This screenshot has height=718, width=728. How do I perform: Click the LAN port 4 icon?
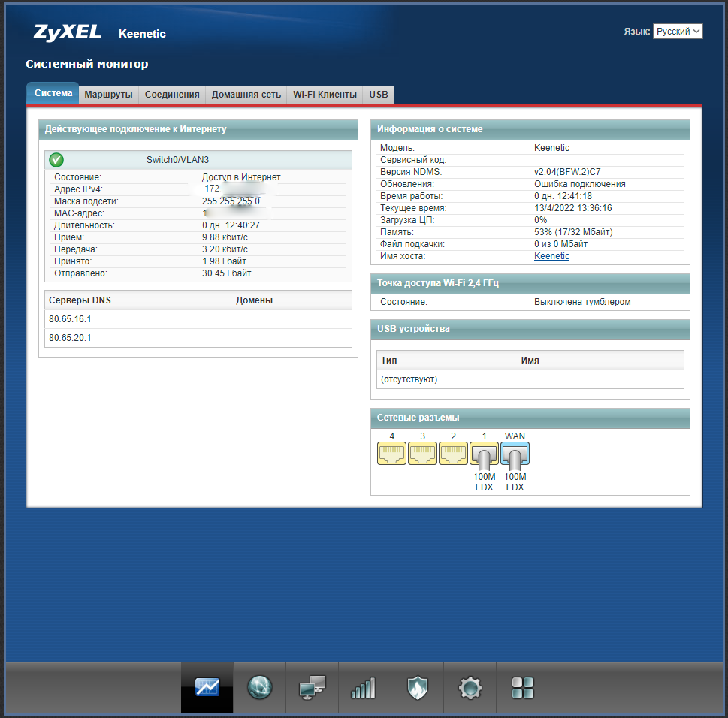(x=392, y=454)
